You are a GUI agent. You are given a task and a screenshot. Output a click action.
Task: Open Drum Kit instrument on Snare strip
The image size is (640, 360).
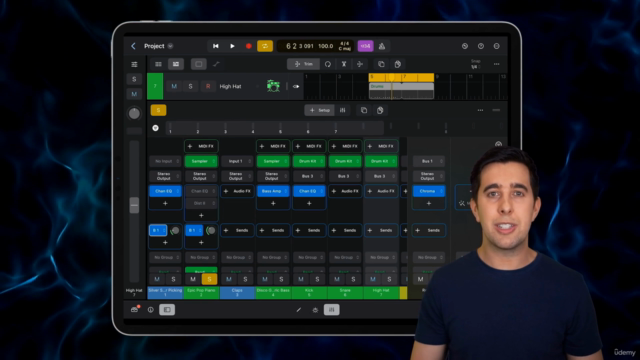point(345,161)
